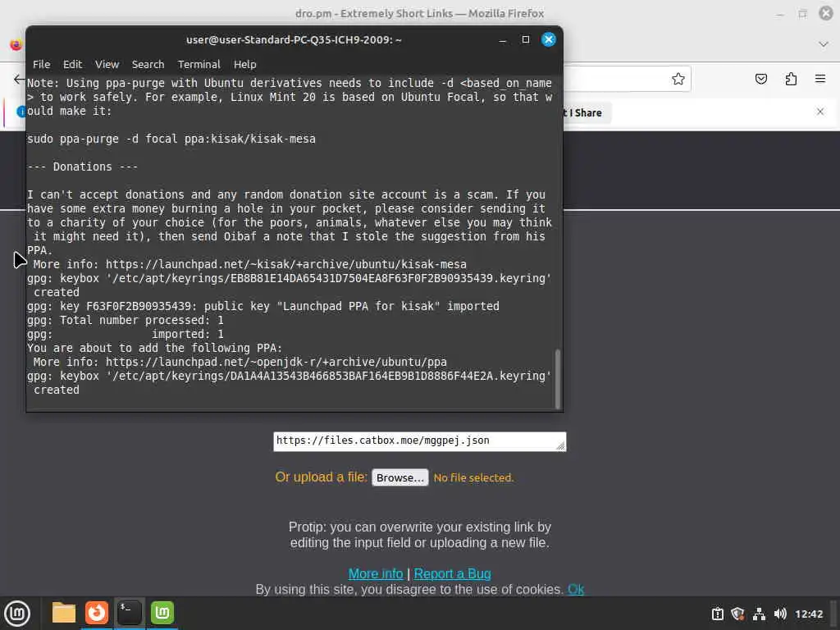Open the network connections tray icon

(759, 614)
